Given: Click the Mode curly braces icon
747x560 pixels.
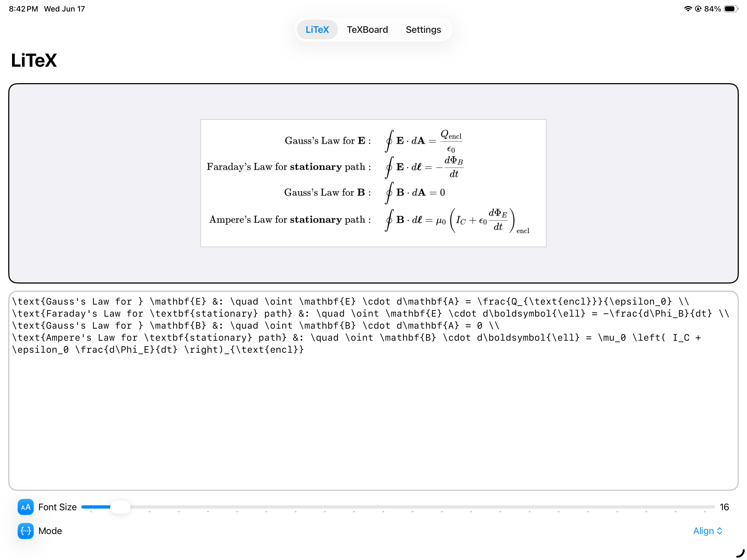Looking at the screenshot, I should (x=26, y=531).
